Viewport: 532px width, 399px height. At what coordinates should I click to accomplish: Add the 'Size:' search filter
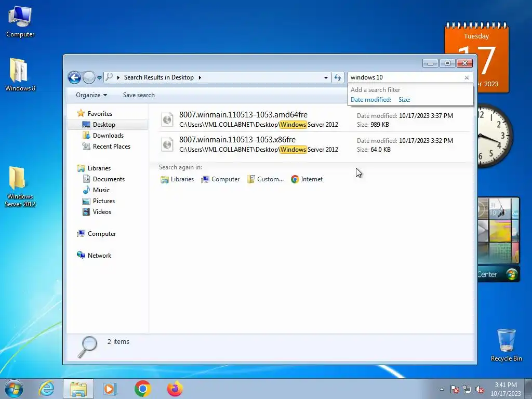coord(404,100)
